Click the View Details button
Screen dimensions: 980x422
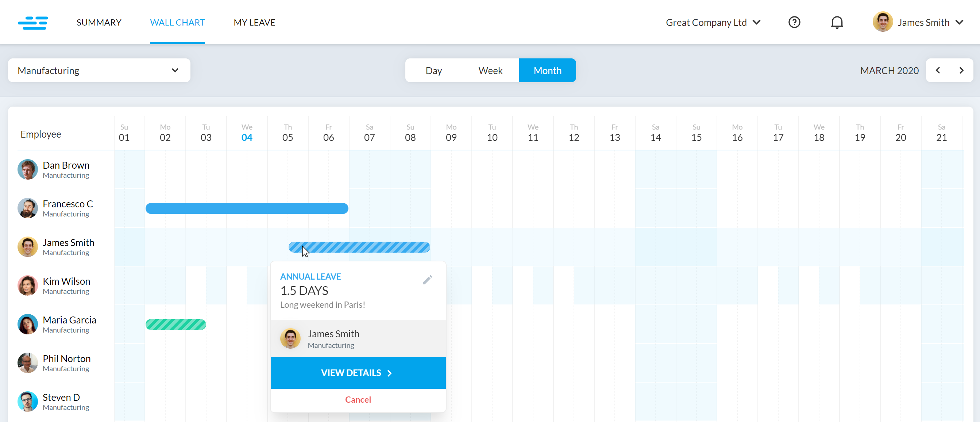coord(358,373)
